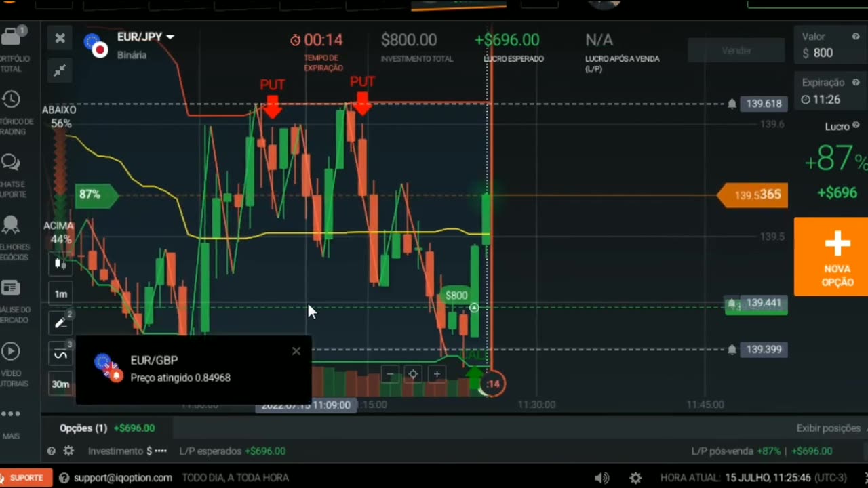This screenshot has width=868, height=488.
Task: Open the Portfólio Total briefcase icon
Action: pyautogui.click(x=11, y=36)
